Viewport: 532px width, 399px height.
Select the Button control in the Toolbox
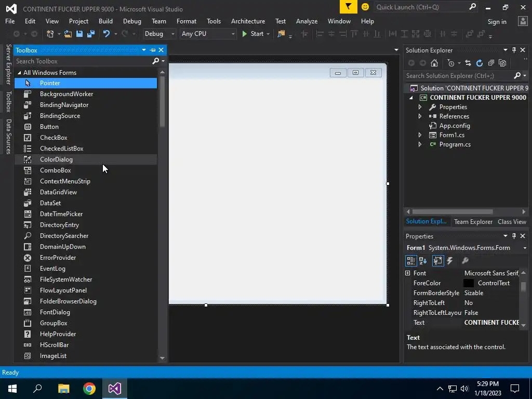[86, 127]
